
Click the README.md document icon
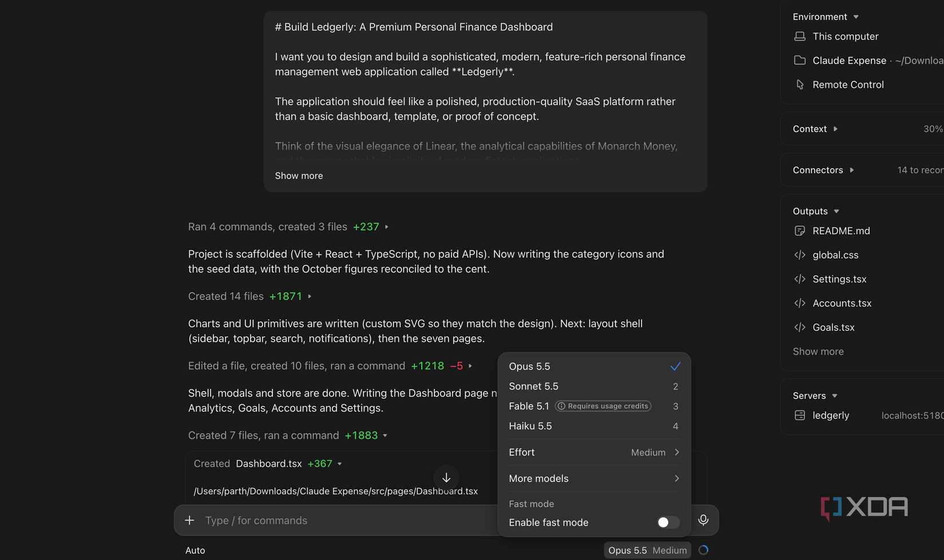tap(800, 231)
